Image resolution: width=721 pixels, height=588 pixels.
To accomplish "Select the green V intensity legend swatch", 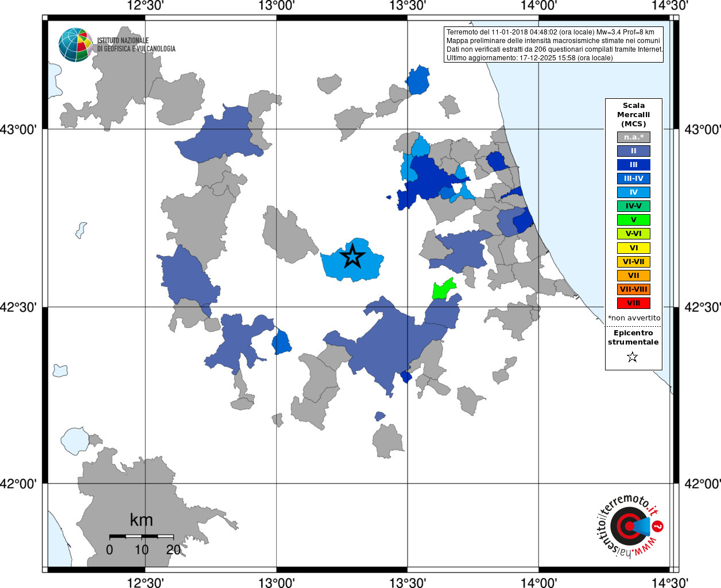I will tap(634, 220).
